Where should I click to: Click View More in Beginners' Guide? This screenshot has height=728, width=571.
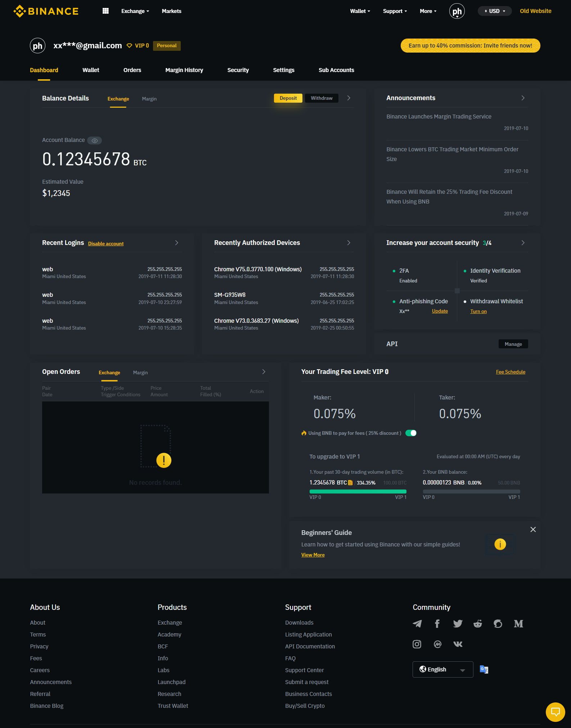[313, 555]
